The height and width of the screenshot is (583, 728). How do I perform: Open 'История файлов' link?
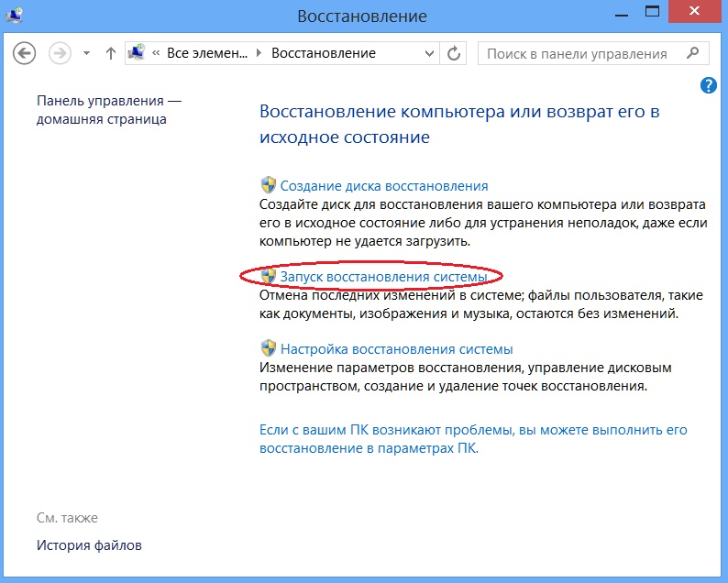coord(89,545)
